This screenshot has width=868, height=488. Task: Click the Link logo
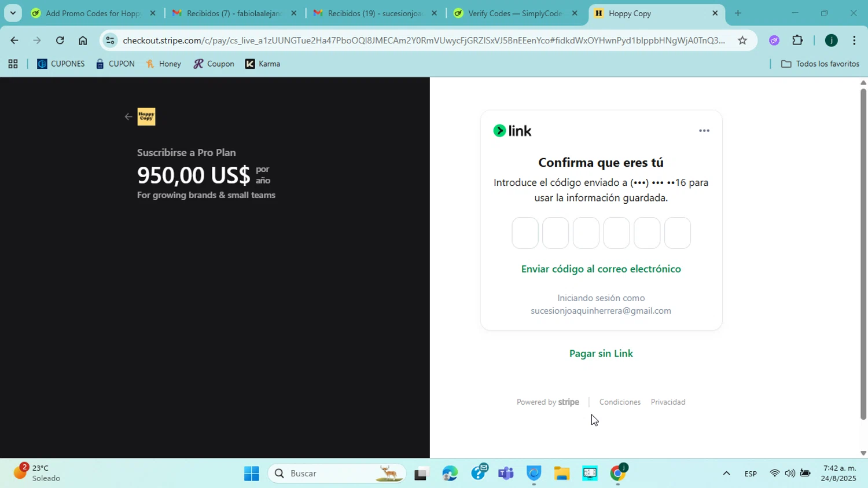click(512, 131)
